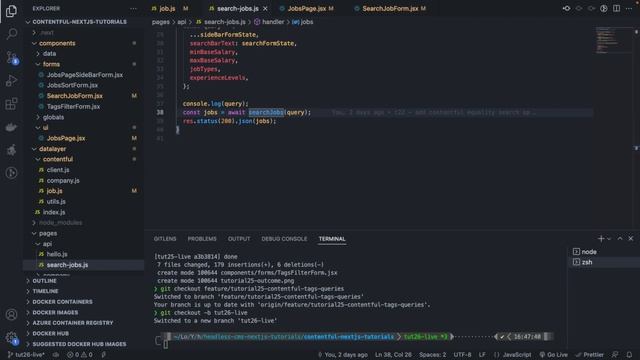Viewport: 640px width, 360px height.
Task: Expand the DOCKER IMAGES section
Action: point(55,312)
